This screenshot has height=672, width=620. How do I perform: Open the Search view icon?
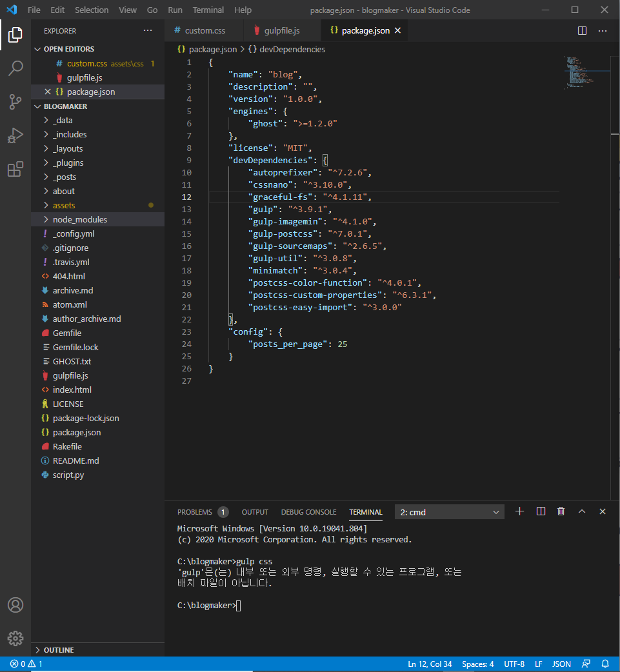click(15, 68)
